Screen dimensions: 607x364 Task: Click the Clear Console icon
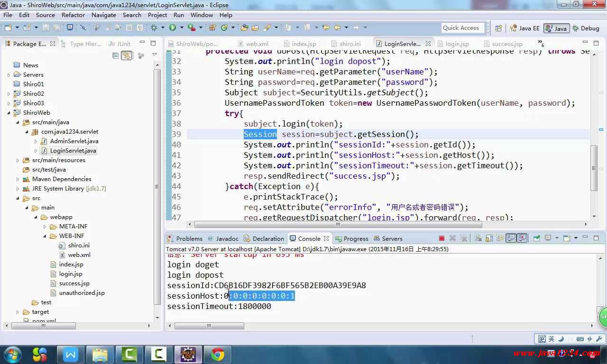[478, 238]
